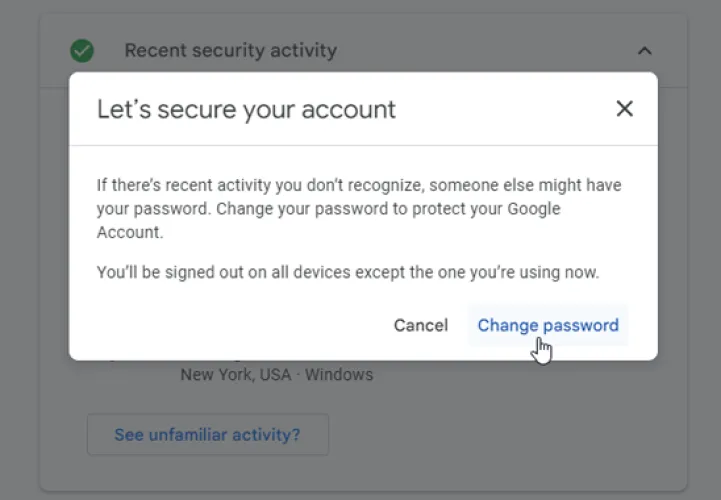Click the "Windows" device label
This screenshot has width=721, height=500.
[x=339, y=375]
